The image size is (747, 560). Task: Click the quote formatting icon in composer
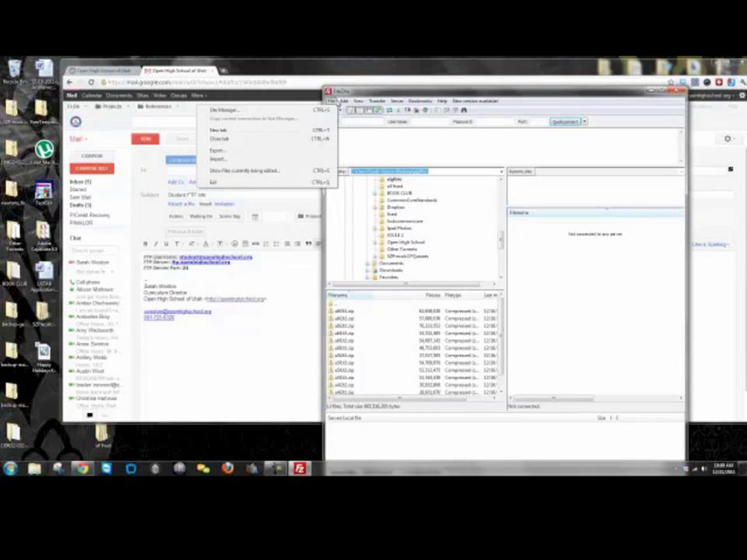(308, 244)
